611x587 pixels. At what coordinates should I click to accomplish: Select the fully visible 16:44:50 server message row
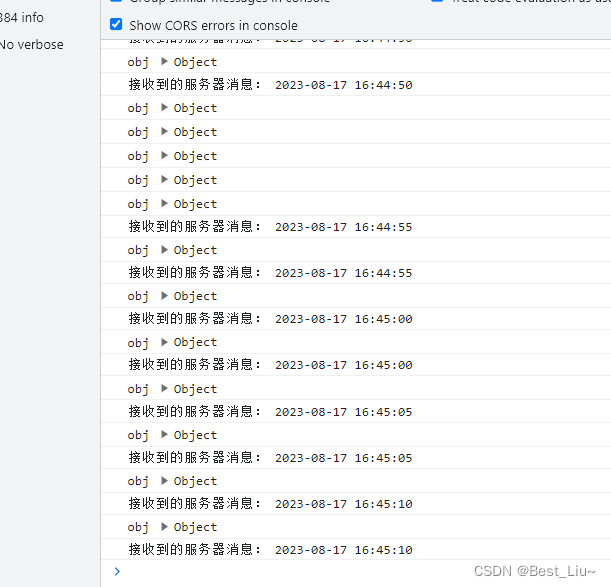pyautogui.click(x=356, y=85)
